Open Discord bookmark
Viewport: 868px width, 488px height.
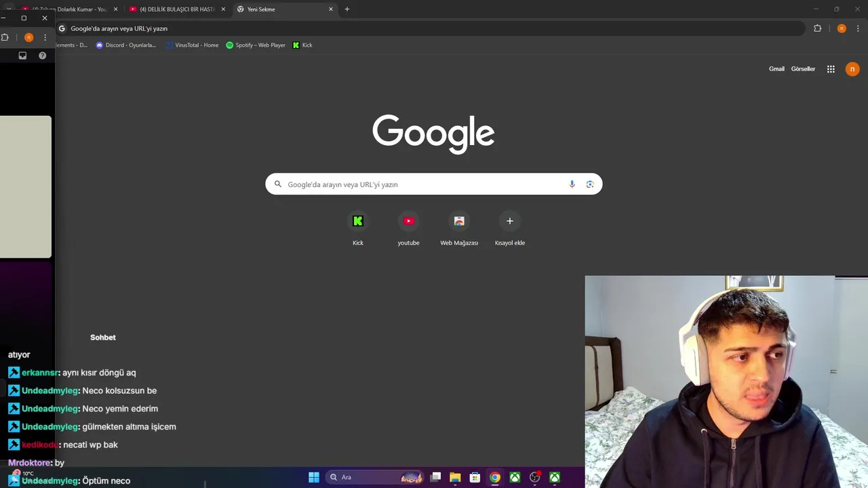[x=126, y=45]
